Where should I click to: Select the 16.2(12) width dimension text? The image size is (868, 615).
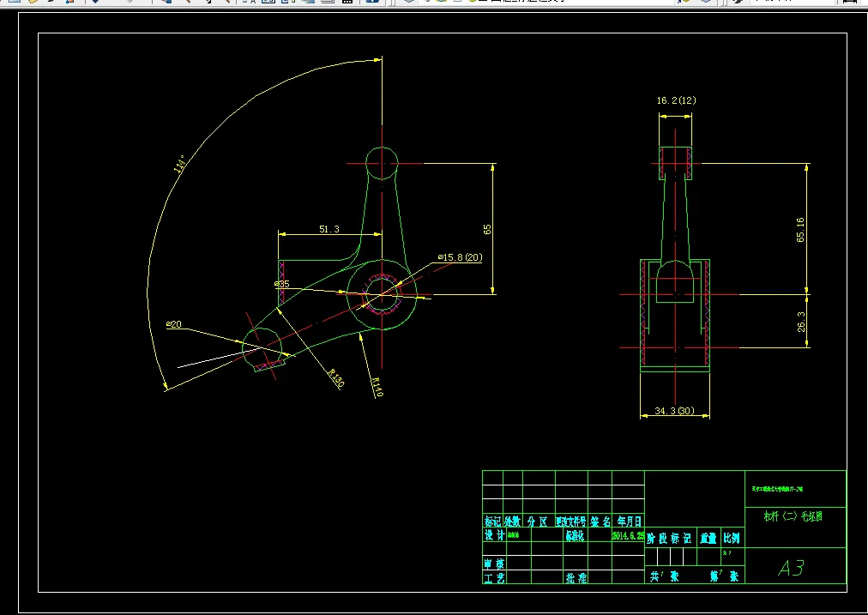677,100
